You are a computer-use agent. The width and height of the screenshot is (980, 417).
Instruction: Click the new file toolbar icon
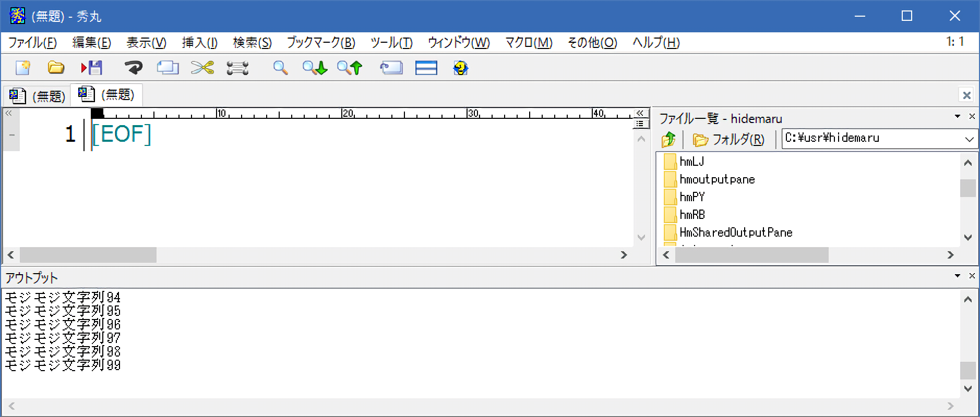(23, 68)
